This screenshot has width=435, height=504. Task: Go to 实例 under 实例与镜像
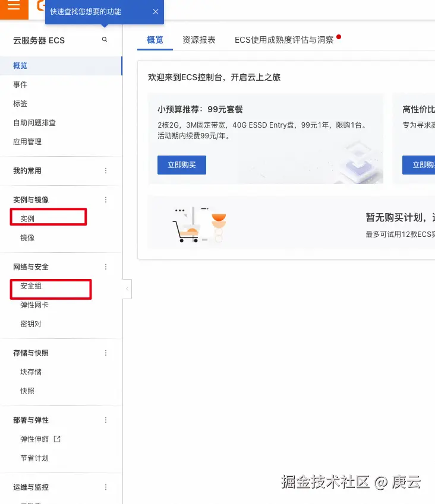27,219
